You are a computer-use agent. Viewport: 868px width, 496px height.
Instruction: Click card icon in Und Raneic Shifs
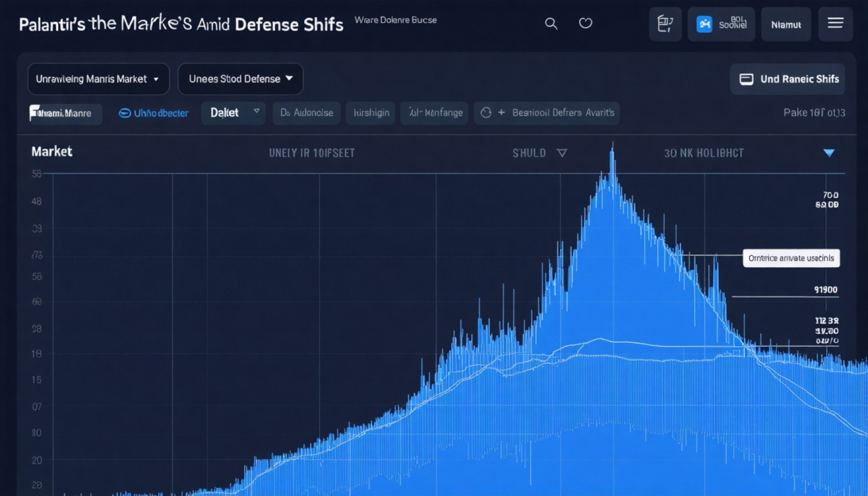pos(746,79)
